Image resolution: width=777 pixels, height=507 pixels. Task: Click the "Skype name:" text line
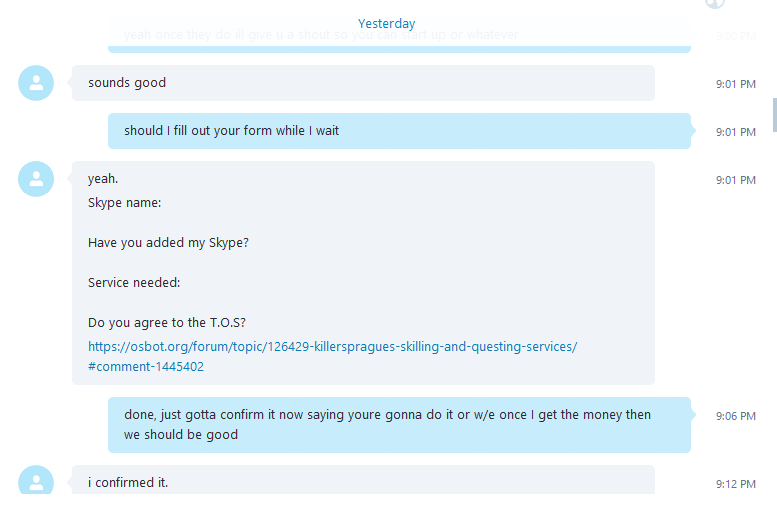coord(124,203)
